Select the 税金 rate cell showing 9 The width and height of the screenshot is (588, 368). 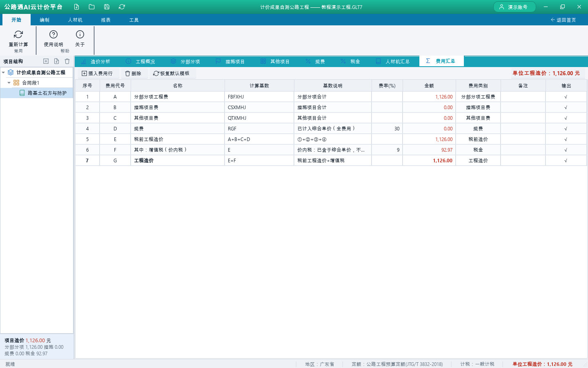[387, 150]
